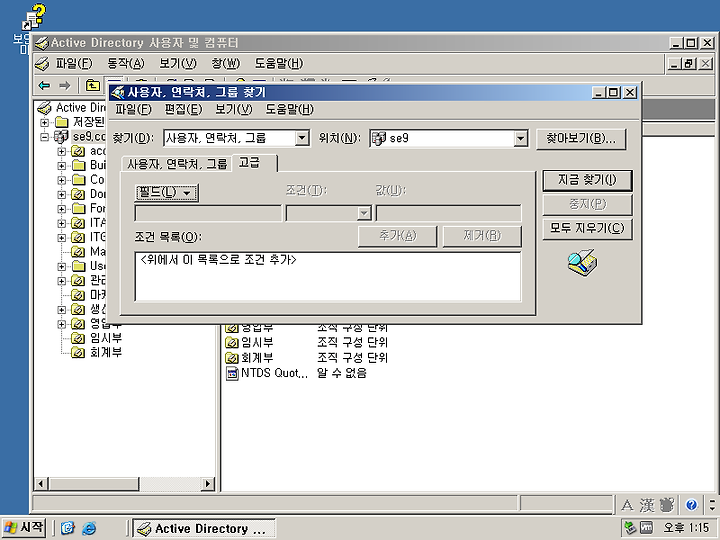The width and height of the screenshot is (720, 540).
Task: Click the Active Directory taskbar button
Action: tap(204, 529)
